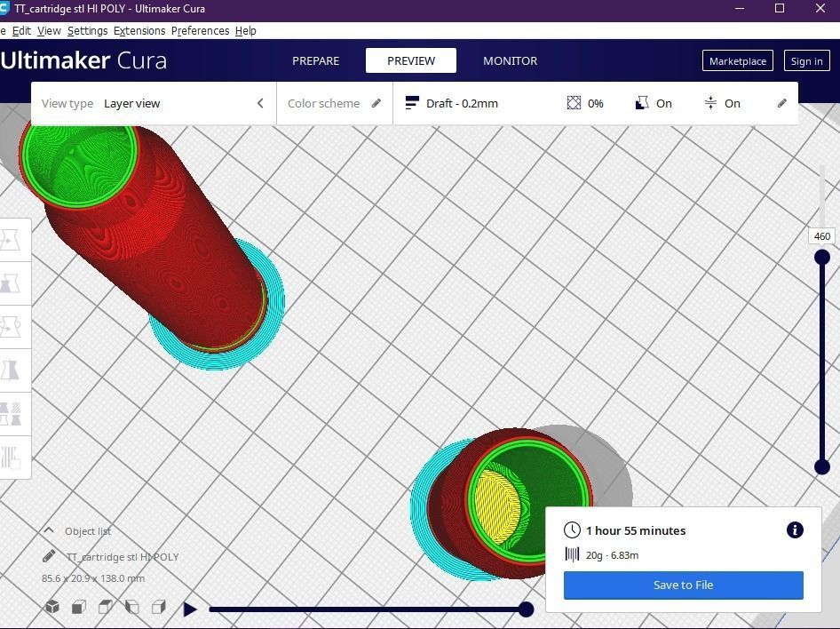Open the View type Layer view dropdown
The height and width of the screenshot is (629, 840).
[154, 103]
